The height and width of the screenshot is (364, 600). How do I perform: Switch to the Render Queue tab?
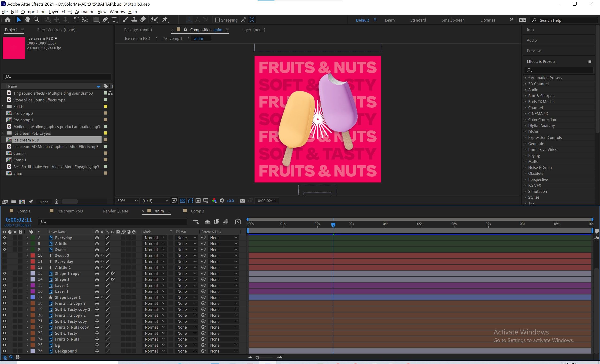115,211
